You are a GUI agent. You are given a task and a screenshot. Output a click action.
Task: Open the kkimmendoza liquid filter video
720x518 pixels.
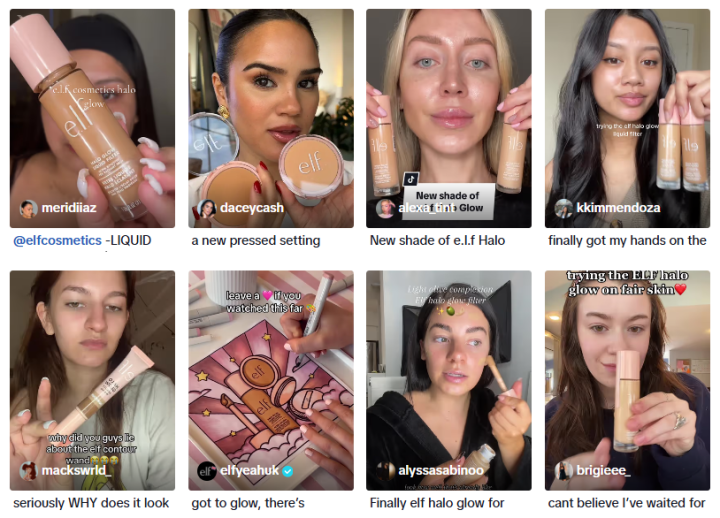click(x=627, y=118)
